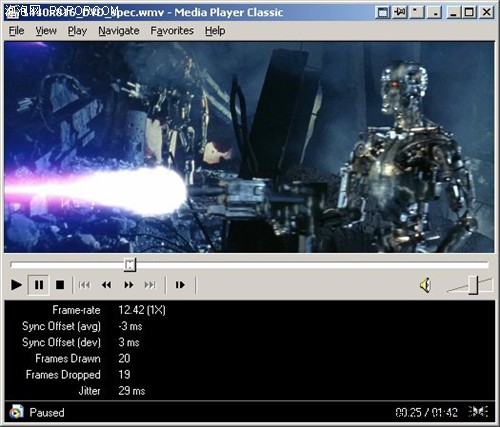Open the View menu

[46, 31]
